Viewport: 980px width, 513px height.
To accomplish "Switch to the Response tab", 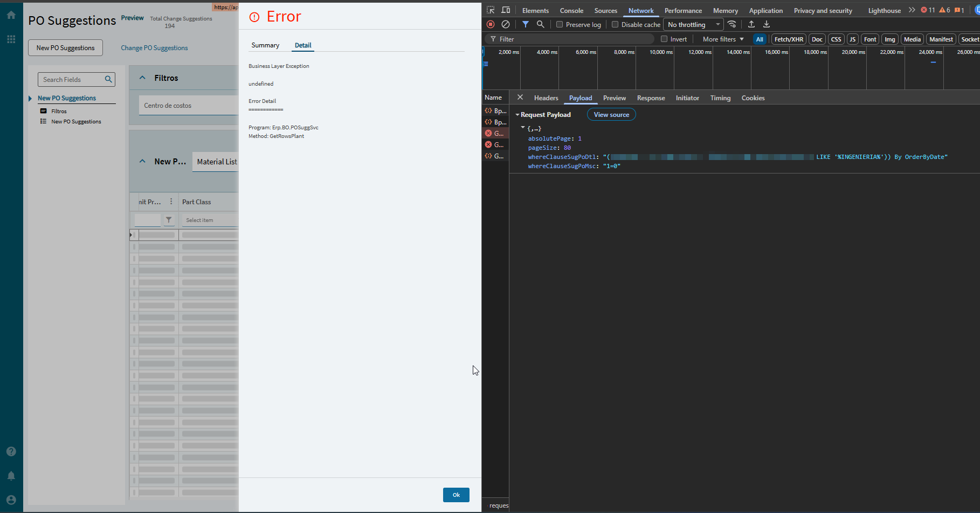I will point(651,98).
